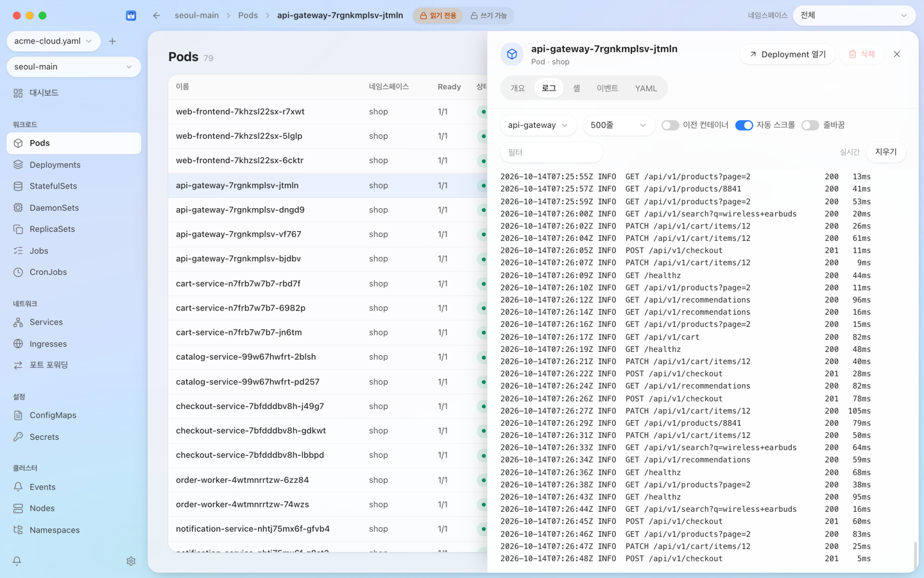This screenshot has width=924, height=578.
Task: Open the Dashboard (대시보드) sidebar icon
Action: pos(18,93)
